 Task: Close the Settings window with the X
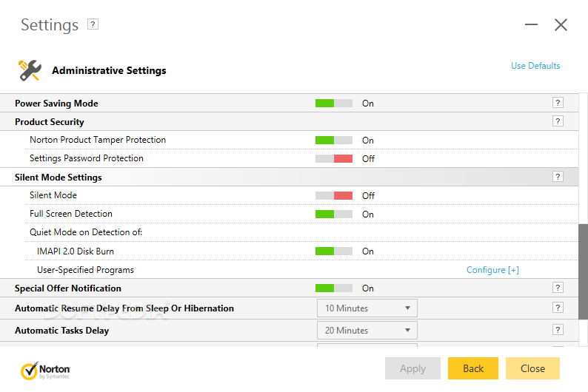click(x=561, y=25)
